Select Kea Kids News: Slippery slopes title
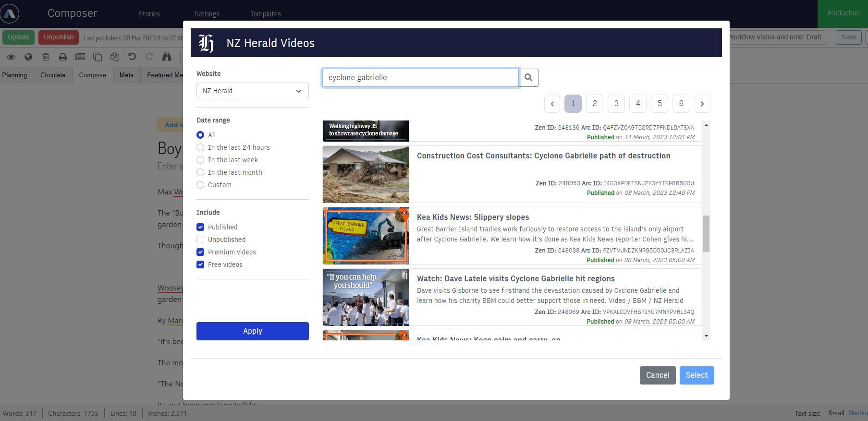The width and height of the screenshot is (868, 421). [x=473, y=217]
